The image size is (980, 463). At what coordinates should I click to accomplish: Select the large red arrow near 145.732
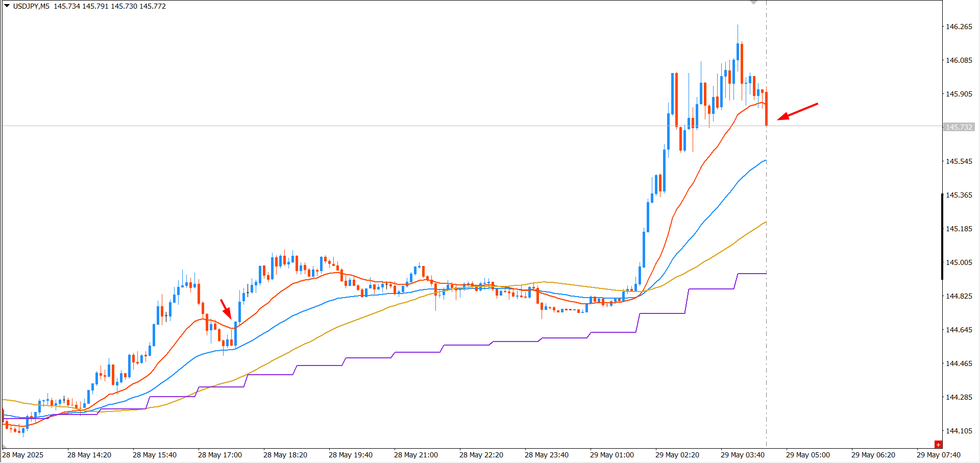797,112
